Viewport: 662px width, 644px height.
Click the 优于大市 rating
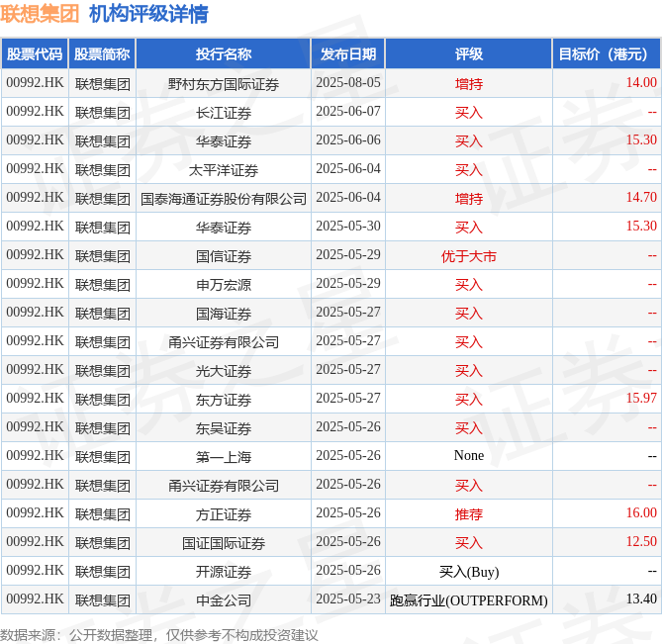469,256
